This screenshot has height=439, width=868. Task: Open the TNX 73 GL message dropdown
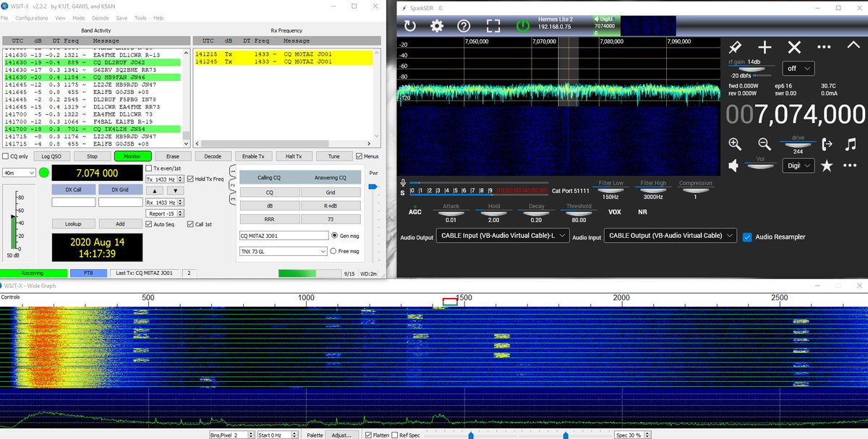283,251
